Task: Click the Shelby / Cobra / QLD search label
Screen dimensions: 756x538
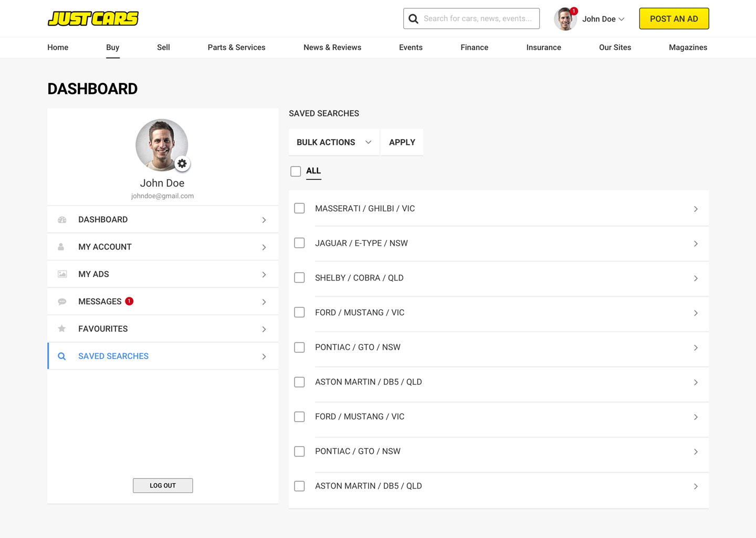Action: [x=359, y=278]
